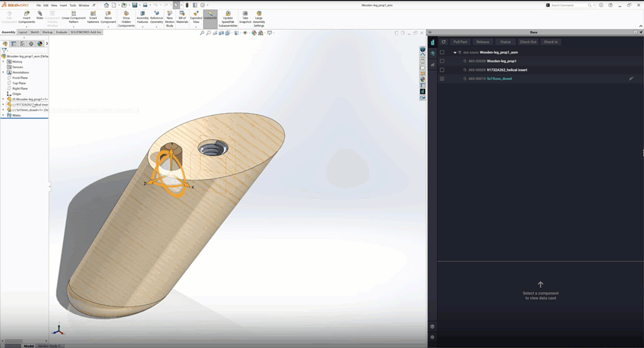Select the Move Component tool

108,18
